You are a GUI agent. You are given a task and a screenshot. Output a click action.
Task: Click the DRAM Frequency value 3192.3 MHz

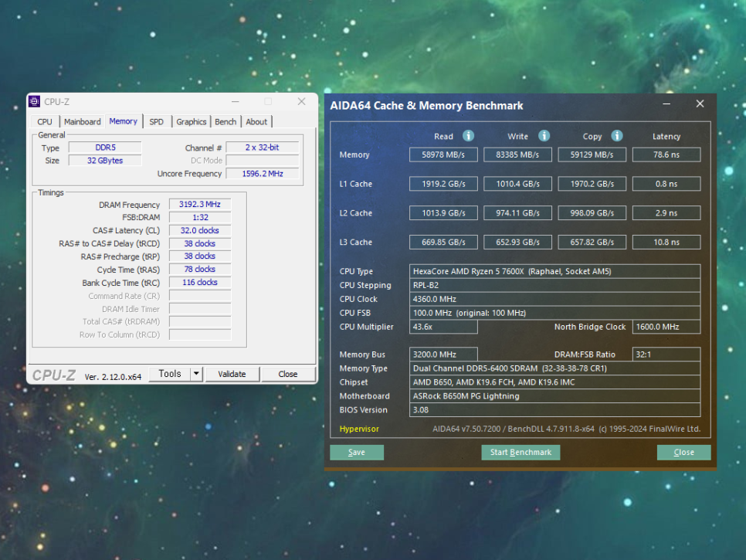200,204
